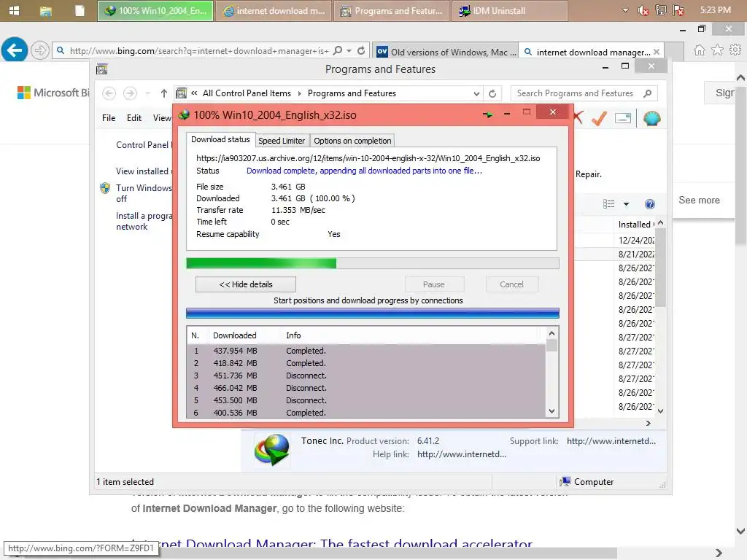
Task: Open Edit menu in Programs and Features
Action: point(134,117)
